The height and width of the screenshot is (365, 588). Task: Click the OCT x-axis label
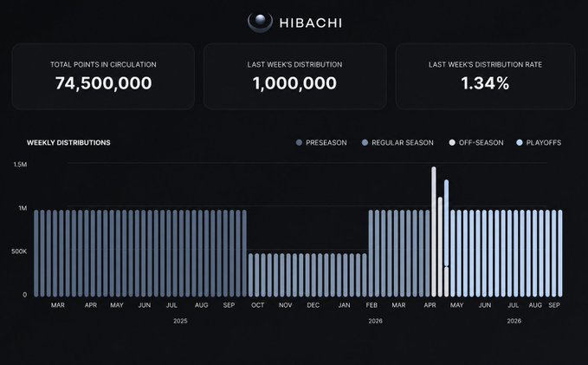point(257,305)
